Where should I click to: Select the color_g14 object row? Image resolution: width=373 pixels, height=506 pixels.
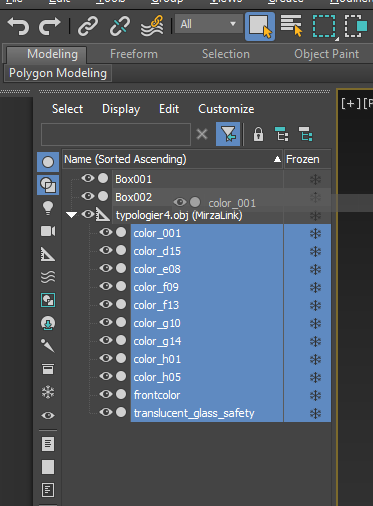point(207,341)
